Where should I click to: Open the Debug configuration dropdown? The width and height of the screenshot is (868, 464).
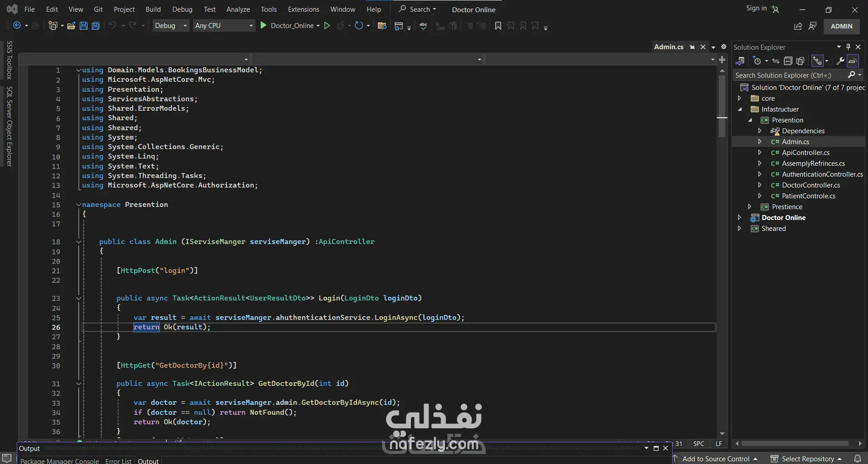coord(171,26)
